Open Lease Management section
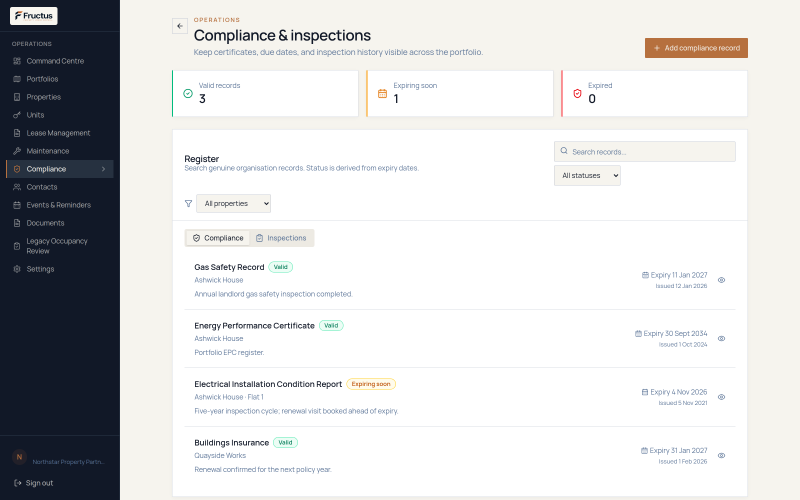Image resolution: width=800 pixels, height=500 pixels. [60, 133]
